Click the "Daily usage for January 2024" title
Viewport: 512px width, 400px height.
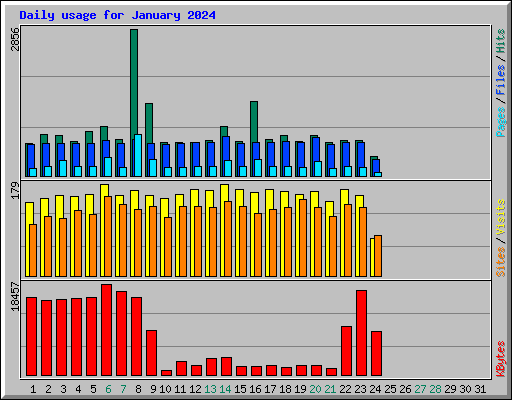tap(117, 15)
